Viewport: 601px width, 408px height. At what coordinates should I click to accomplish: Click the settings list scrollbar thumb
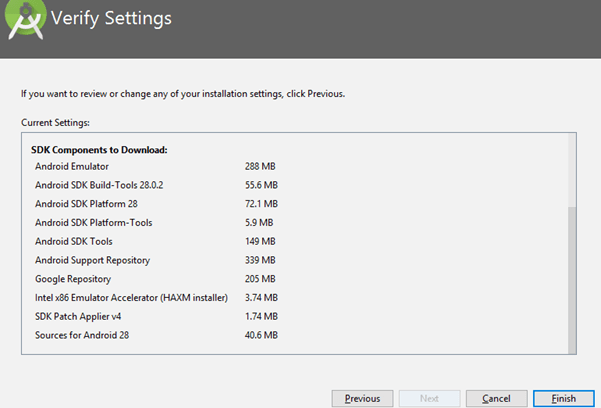click(x=572, y=280)
